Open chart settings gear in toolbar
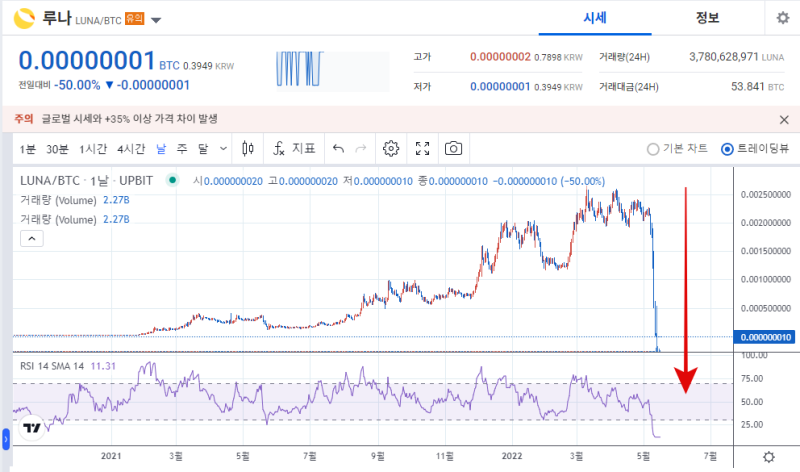 pyautogui.click(x=391, y=148)
